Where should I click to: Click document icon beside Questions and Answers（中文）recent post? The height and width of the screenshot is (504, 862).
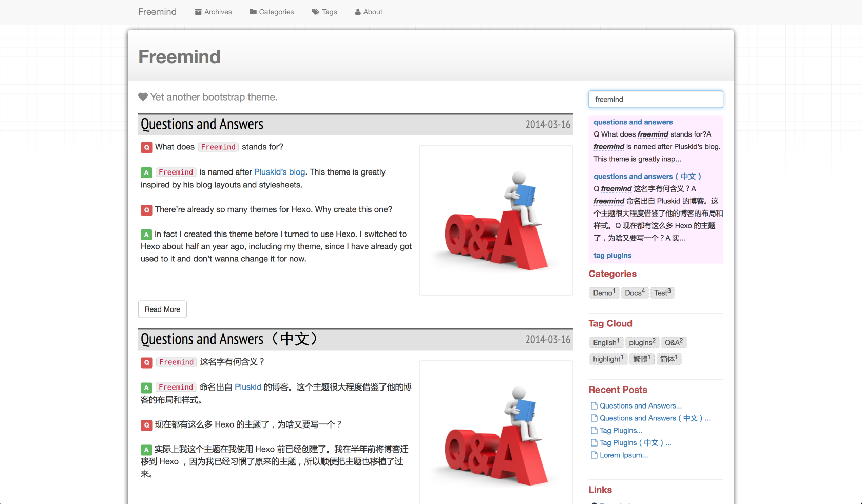tap(595, 418)
